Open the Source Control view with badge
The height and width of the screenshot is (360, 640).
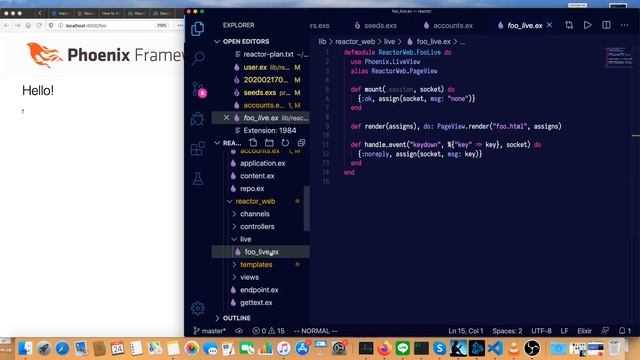tap(199, 89)
